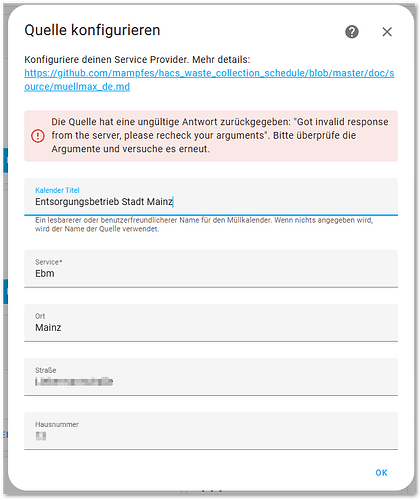Viewport: 420px width, 500px height.
Task: Click the Straße field label
Action: tap(46, 370)
